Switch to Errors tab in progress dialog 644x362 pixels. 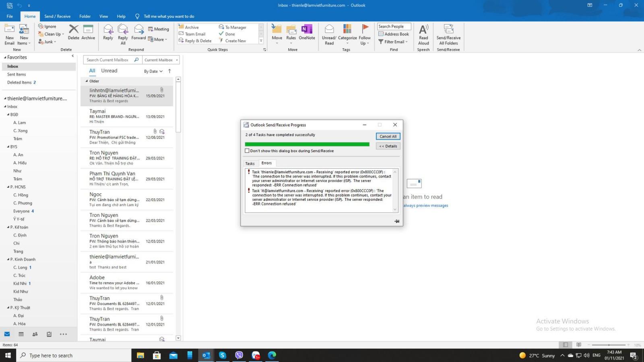(x=266, y=163)
